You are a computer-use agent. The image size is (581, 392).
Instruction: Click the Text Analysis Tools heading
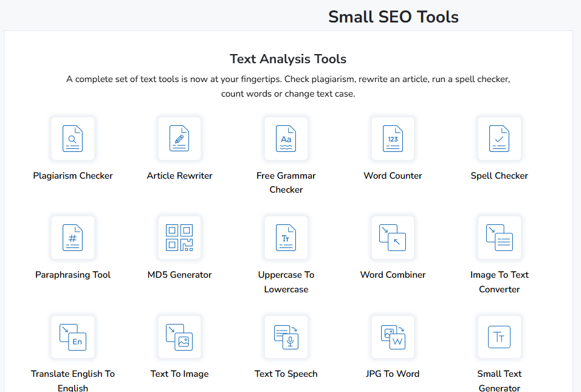click(288, 59)
